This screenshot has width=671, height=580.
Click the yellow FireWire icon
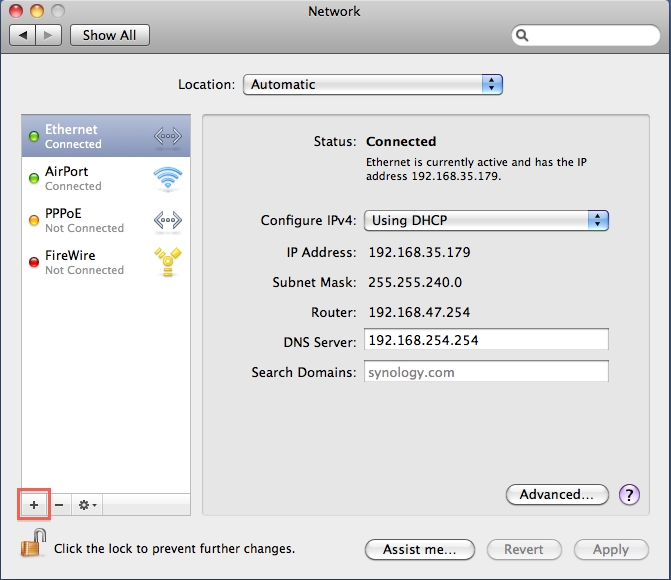(168, 262)
